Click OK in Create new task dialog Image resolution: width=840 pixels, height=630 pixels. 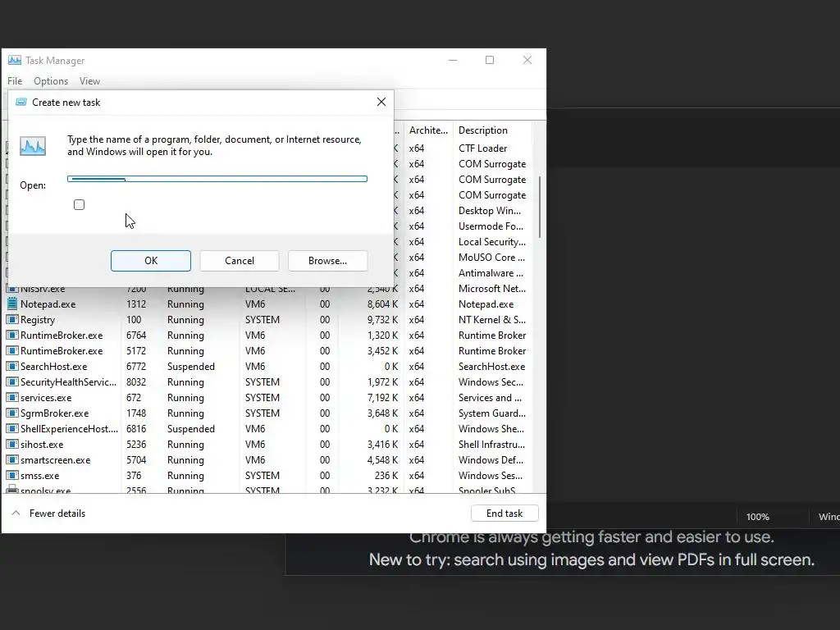point(151,260)
